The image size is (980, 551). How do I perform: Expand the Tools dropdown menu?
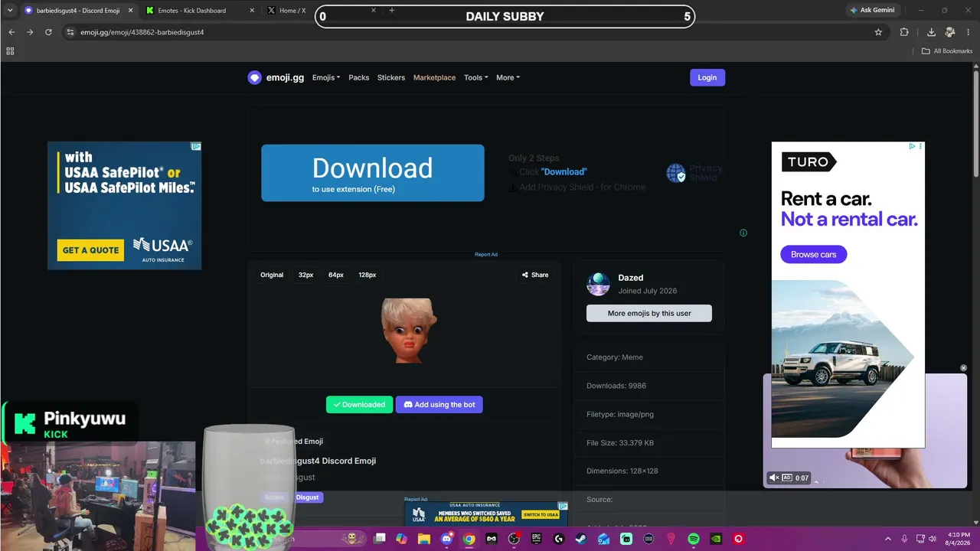pos(475,77)
